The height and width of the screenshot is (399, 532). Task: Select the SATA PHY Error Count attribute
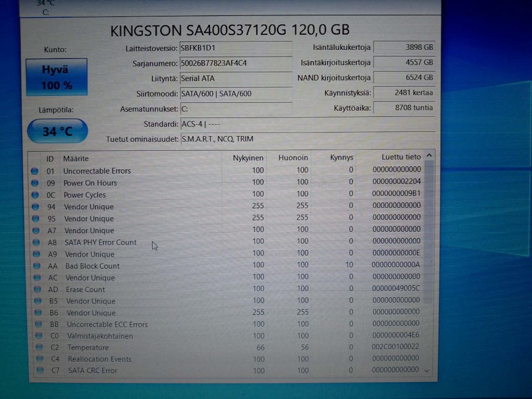tap(100, 242)
